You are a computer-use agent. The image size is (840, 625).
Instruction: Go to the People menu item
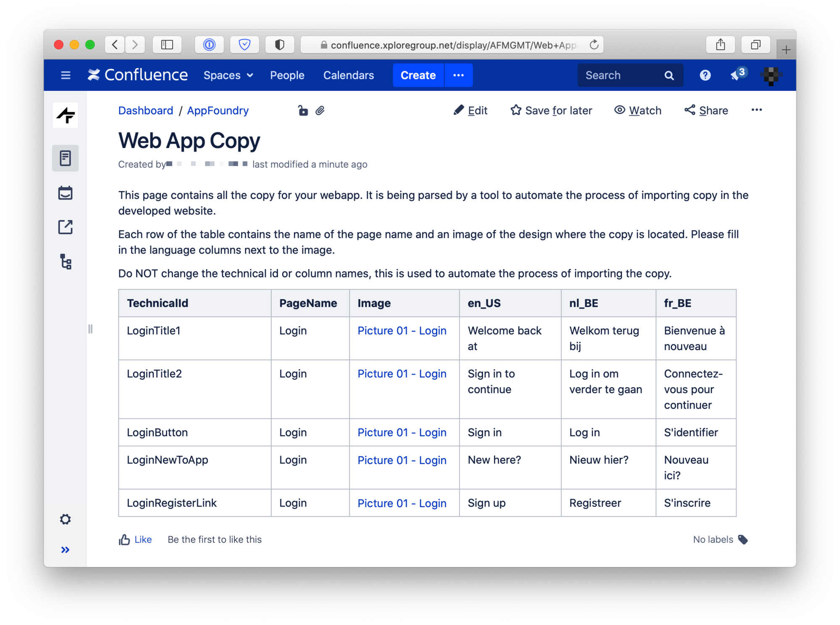[x=287, y=75]
